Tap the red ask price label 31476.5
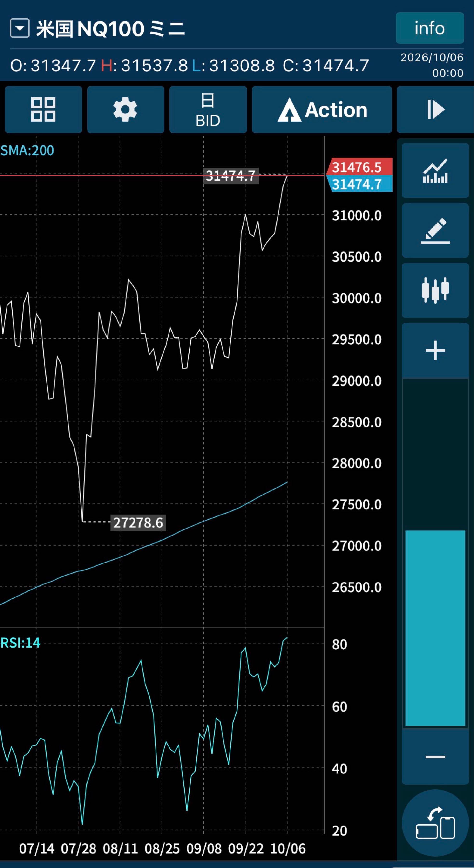Image resolution: width=474 pixels, height=868 pixels. coord(359,167)
